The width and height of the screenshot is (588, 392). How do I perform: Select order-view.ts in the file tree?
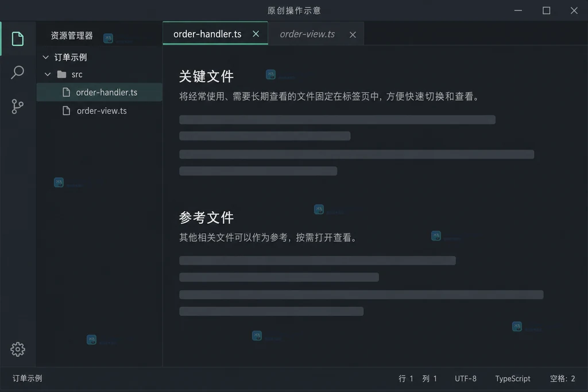[100, 111]
